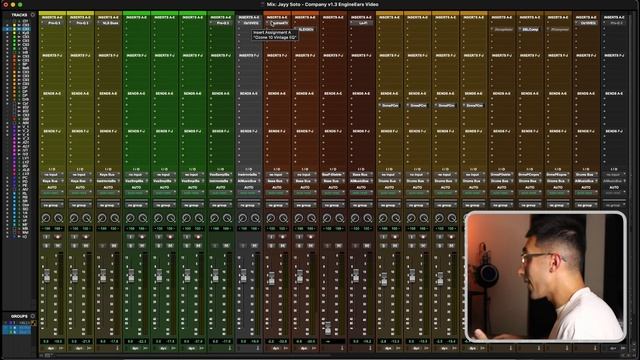Record-enable the first orange channel strip
640x360 pixels.
pos(282,237)
